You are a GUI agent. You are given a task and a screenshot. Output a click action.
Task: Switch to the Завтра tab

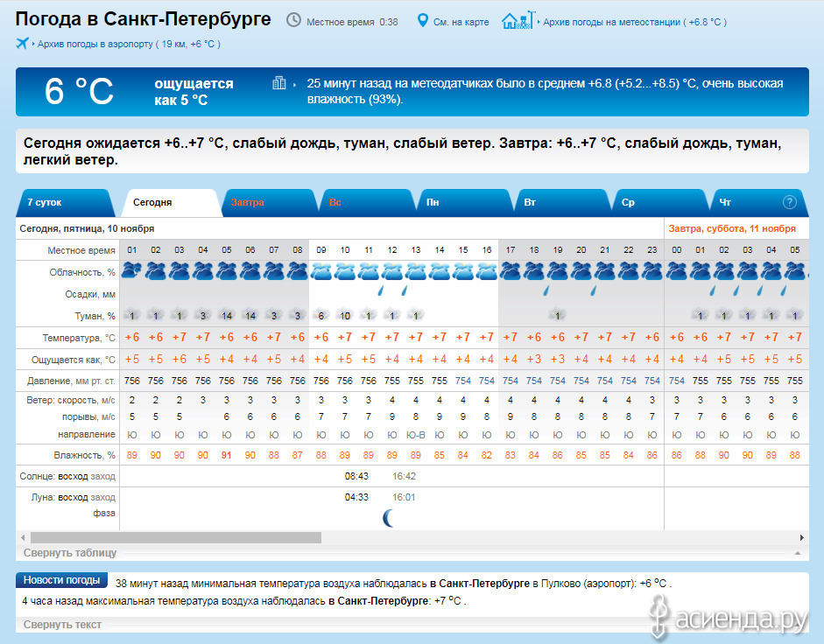pos(270,203)
